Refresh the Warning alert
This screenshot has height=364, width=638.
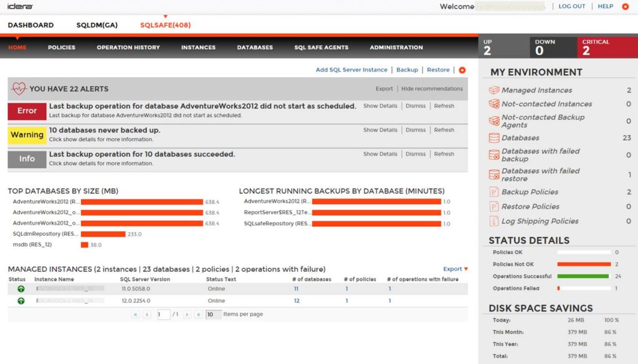[x=444, y=130]
